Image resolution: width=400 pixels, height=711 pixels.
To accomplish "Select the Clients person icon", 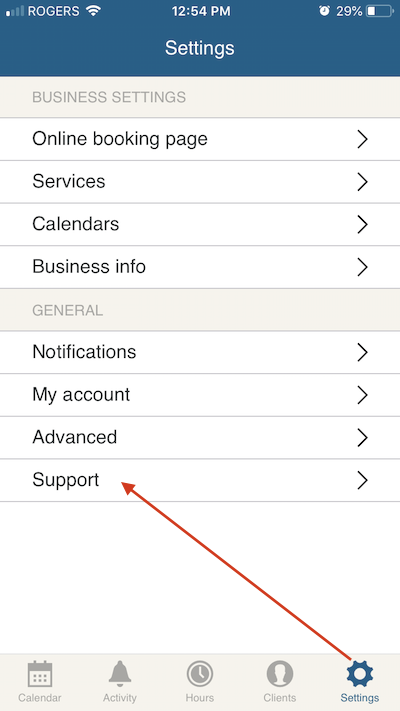I will tap(280, 674).
